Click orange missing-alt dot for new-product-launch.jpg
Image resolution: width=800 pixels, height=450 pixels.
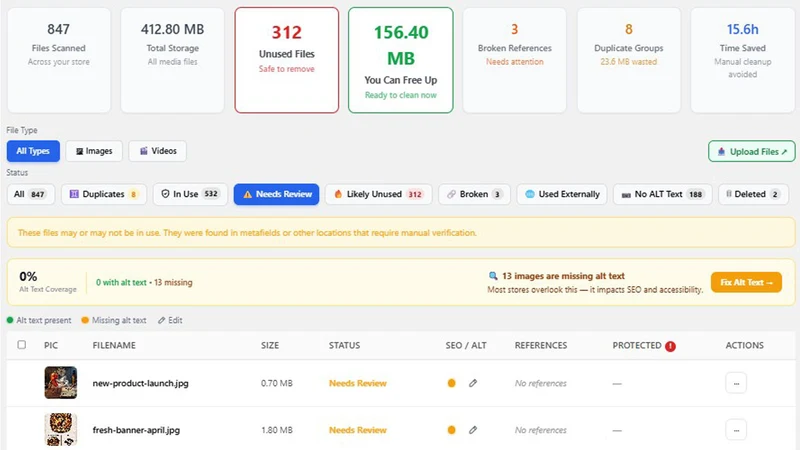[x=452, y=383]
